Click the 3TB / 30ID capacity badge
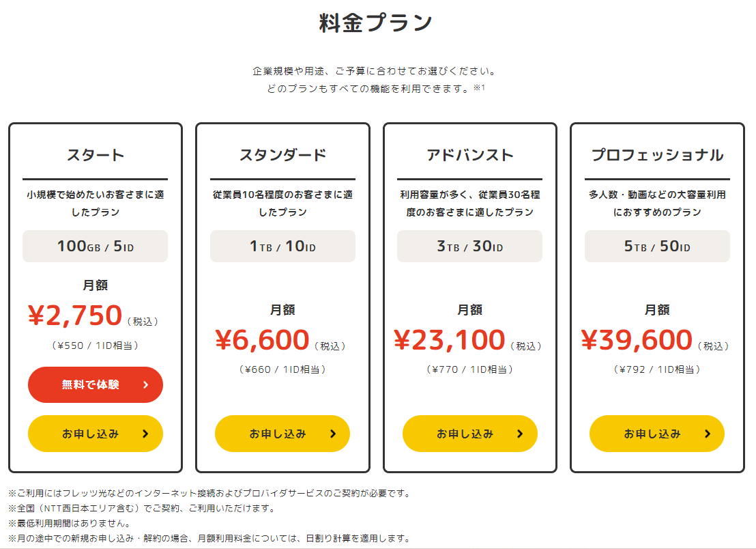Screen dimensions: 756x549 point(469,246)
